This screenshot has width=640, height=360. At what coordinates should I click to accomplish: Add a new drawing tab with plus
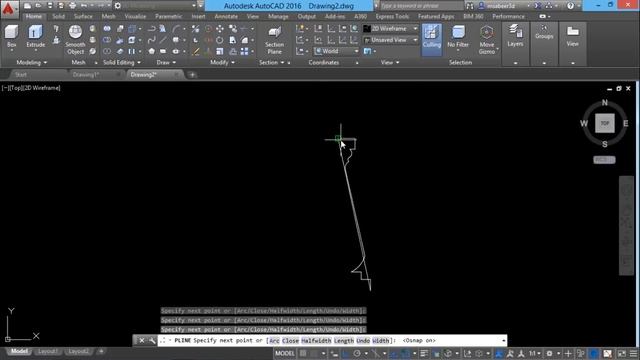tap(192, 75)
